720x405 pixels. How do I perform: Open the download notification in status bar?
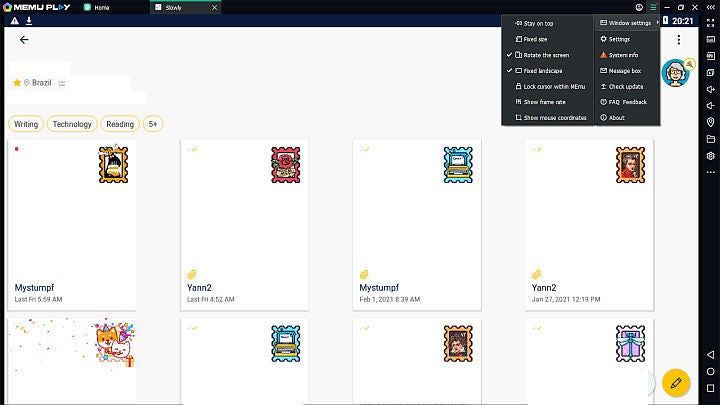[29, 21]
